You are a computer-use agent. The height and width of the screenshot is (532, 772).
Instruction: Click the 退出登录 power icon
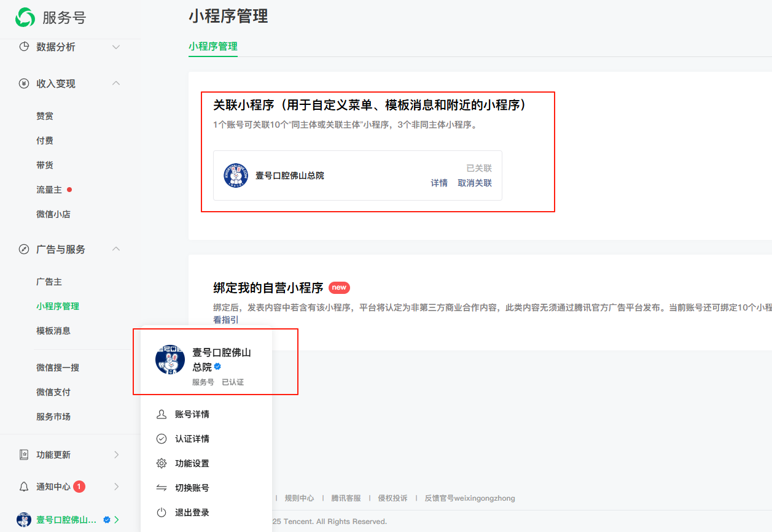coord(162,512)
